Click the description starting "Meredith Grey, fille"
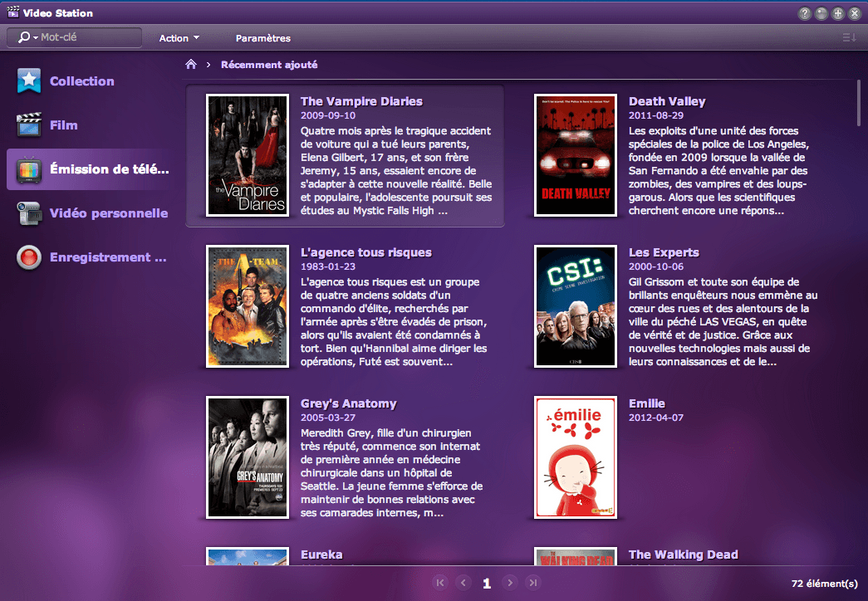The width and height of the screenshot is (868, 601). [392, 472]
